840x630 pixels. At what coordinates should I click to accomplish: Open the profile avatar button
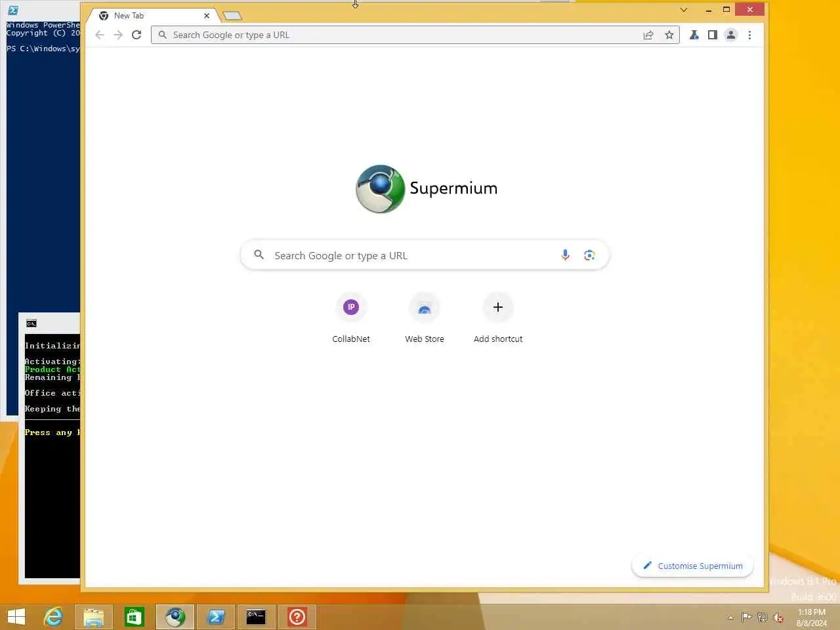730,35
